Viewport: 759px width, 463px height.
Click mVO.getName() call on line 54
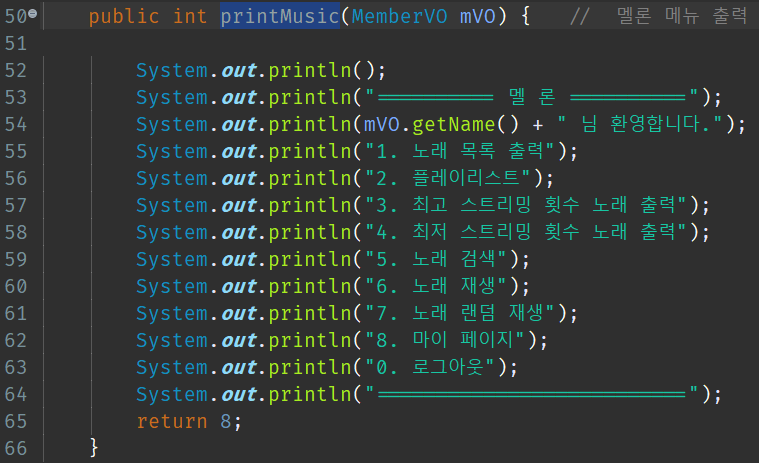click(x=441, y=125)
